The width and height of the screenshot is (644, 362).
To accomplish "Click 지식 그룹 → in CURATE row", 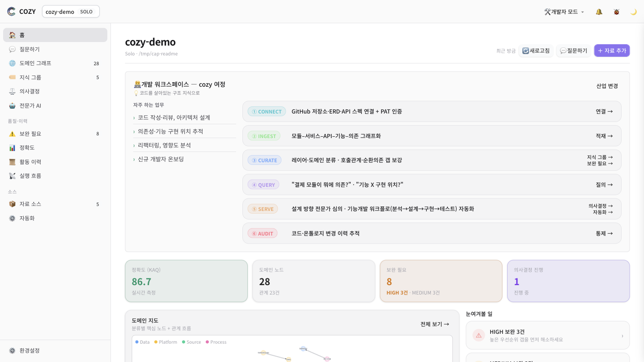I will (600, 157).
